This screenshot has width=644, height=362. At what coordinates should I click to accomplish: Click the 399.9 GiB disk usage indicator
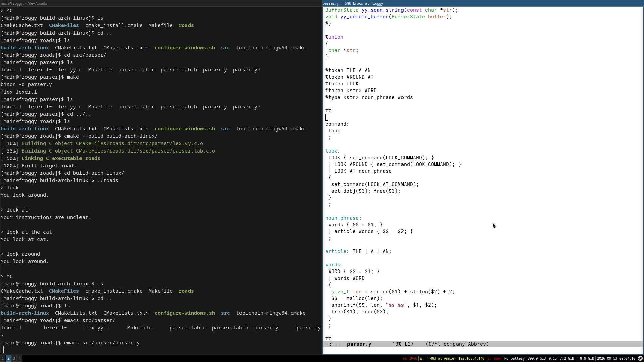(536, 358)
